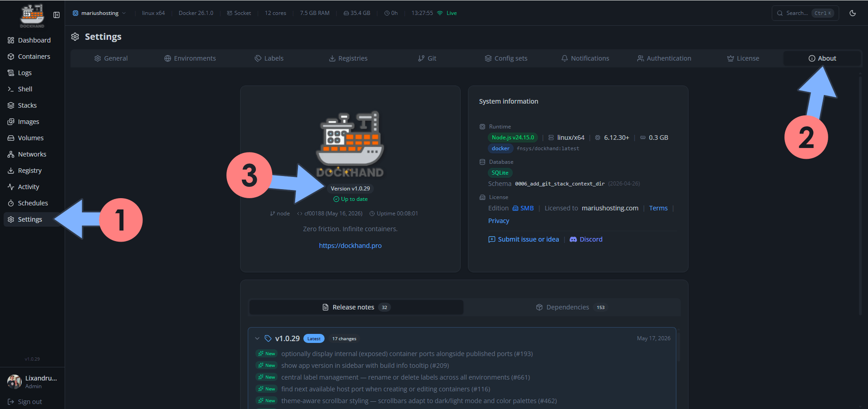Open Stacks in the sidebar

pos(32,105)
